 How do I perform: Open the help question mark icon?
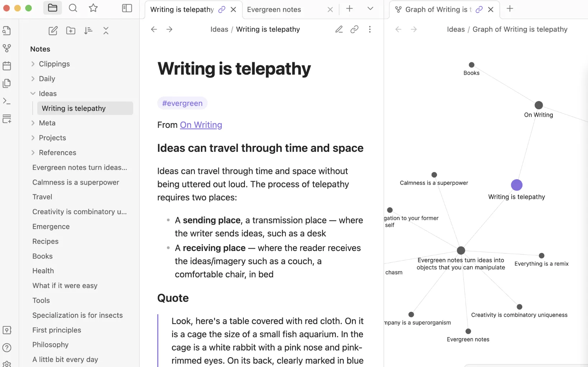7,348
